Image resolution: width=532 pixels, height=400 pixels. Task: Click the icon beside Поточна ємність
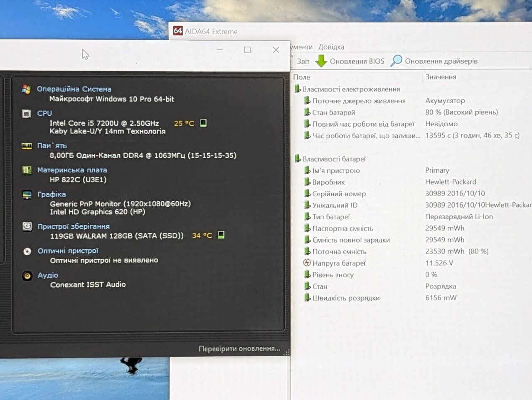pos(307,251)
